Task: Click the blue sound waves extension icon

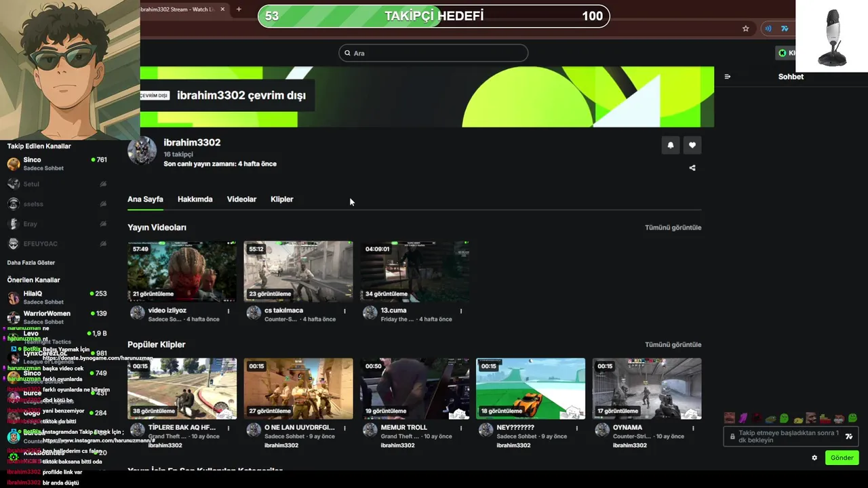Action: pos(768,28)
